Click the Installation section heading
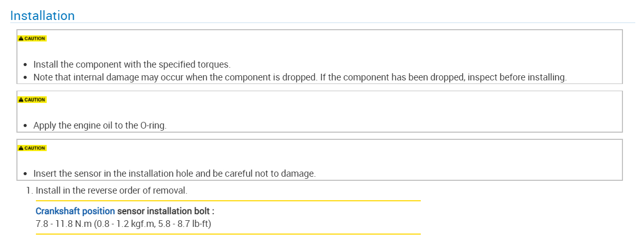The width and height of the screenshot is (644, 252). tap(43, 16)
